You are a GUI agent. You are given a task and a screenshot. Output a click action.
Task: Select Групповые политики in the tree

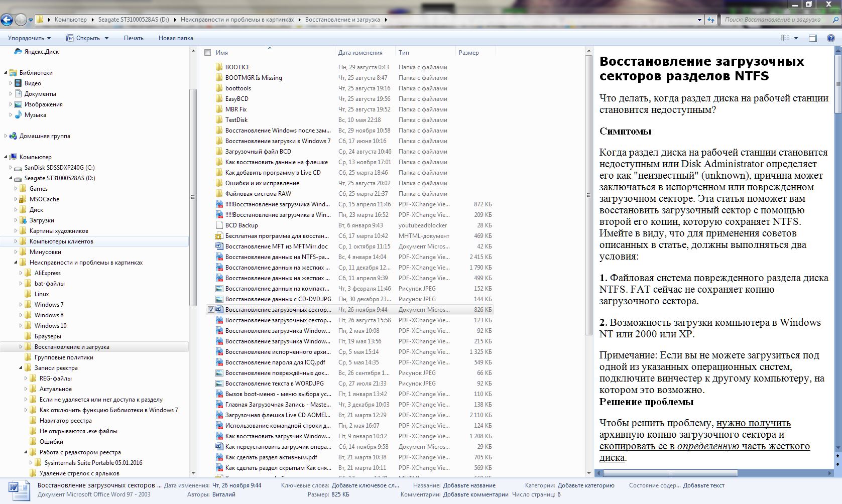coord(64,357)
